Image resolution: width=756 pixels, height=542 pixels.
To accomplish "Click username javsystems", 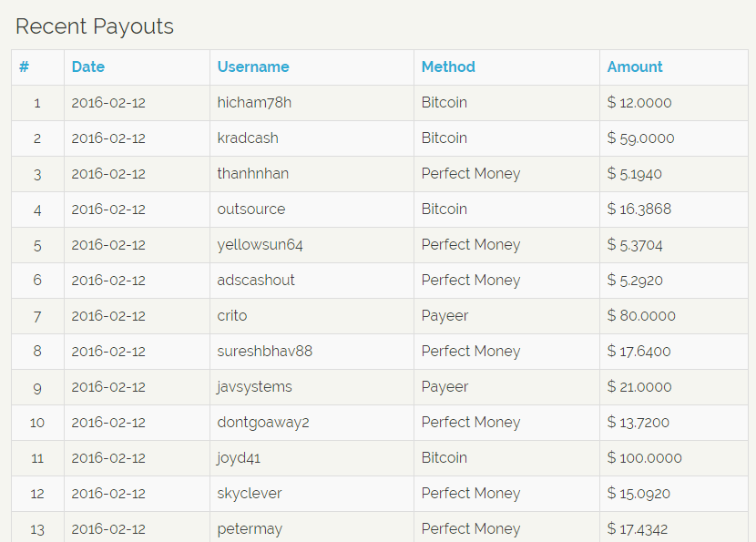I will point(254,387).
